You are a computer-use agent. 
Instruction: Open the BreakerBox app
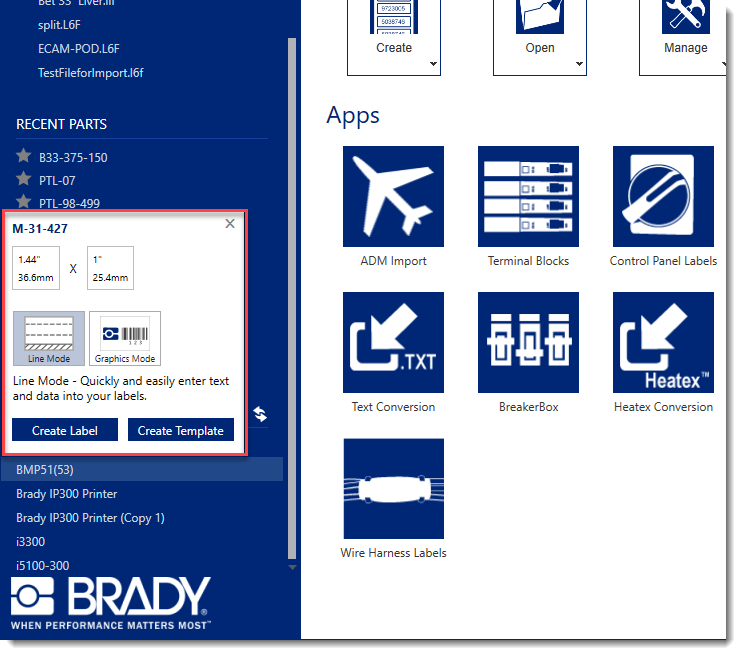pyautogui.click(x=528, y=342)
